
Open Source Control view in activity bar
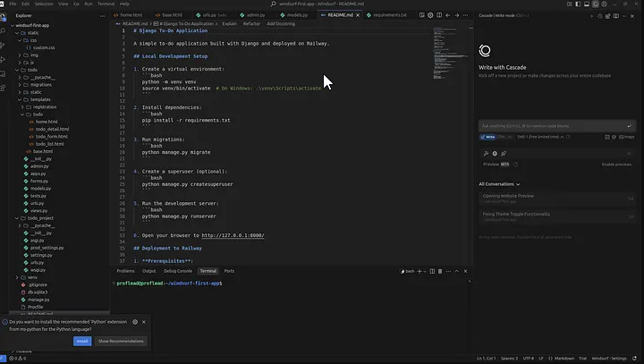3,46
